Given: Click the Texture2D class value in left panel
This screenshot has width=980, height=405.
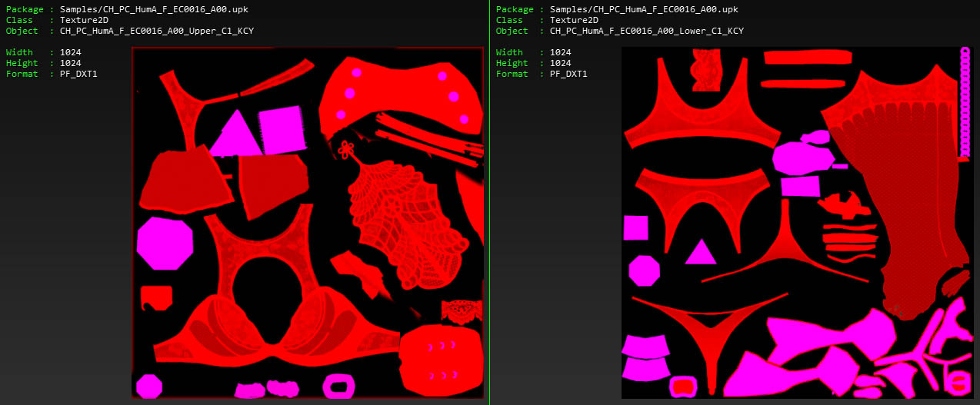Looking at the screenshot, I should pos(84,20).
